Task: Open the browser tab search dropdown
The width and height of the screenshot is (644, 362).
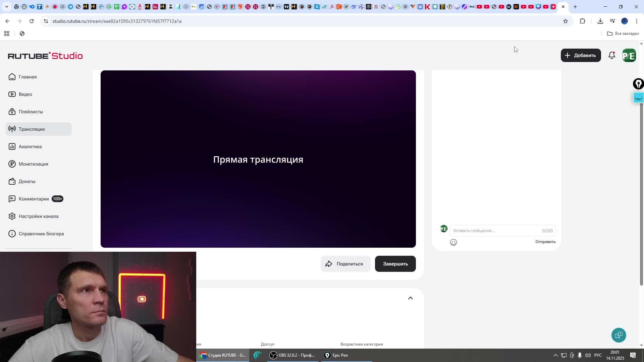Action: click(x=6, y=7)
